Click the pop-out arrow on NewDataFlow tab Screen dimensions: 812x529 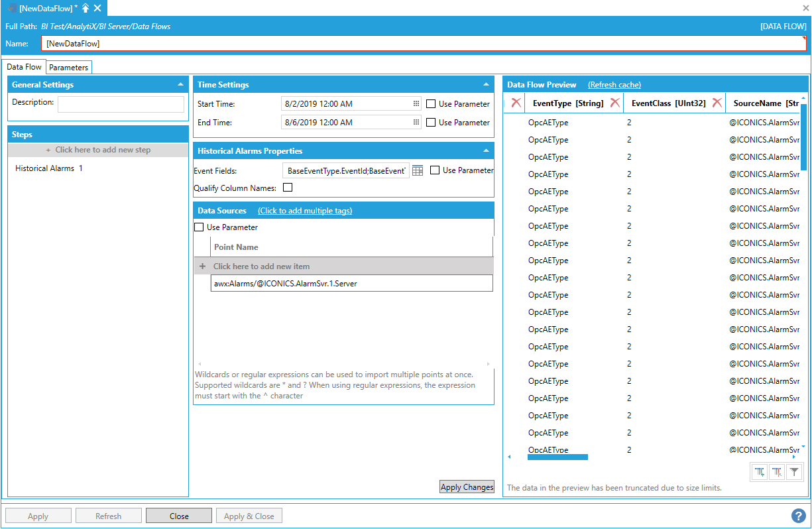pyautogui.click(x=86, y=8)
